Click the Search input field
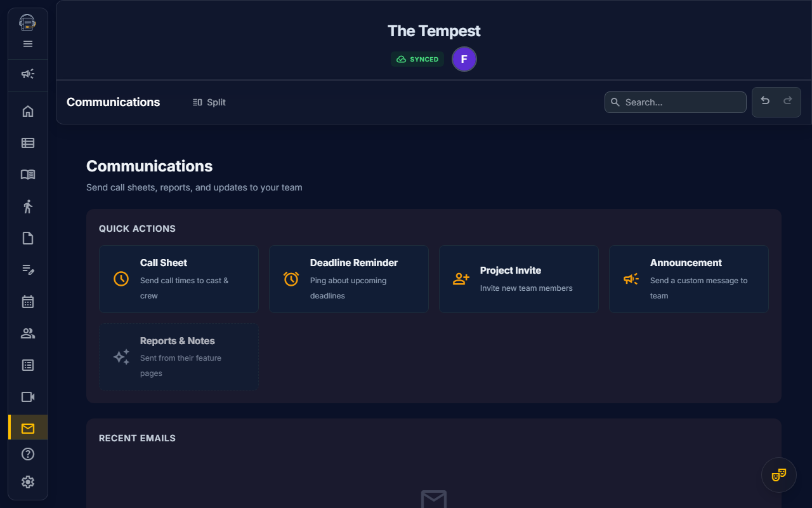 675,102
